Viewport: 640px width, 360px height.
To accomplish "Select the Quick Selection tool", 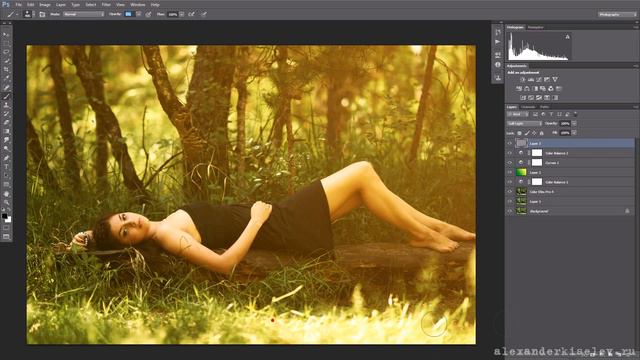I will click(x=6, y=61).
